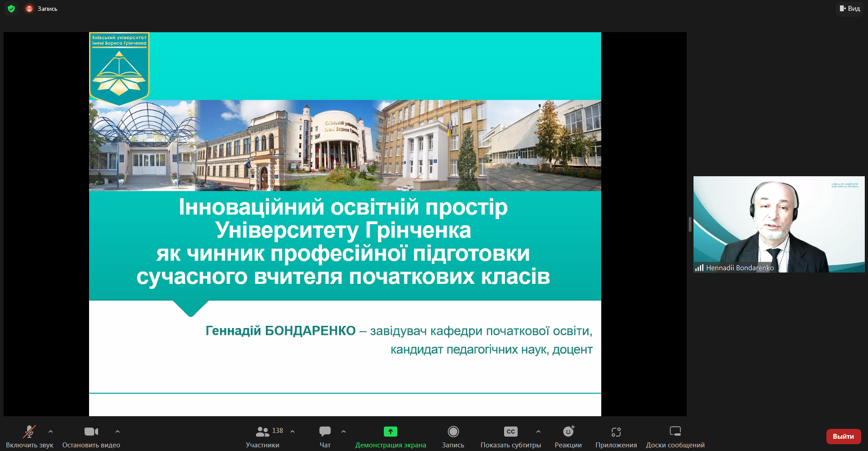Click the green encryption shield icon

click(11, 9)
